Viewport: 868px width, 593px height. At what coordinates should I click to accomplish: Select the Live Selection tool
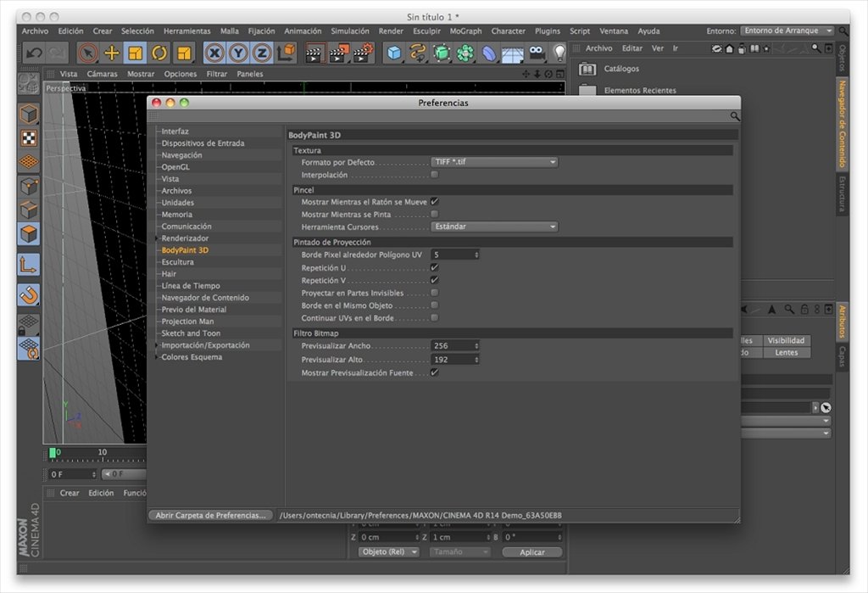point(87,53)
